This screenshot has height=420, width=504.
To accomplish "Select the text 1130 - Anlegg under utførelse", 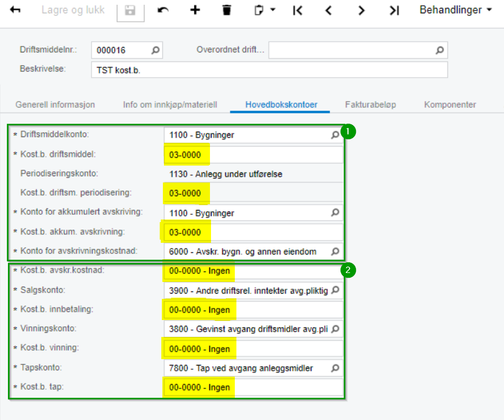I will (x=226, y=174).
